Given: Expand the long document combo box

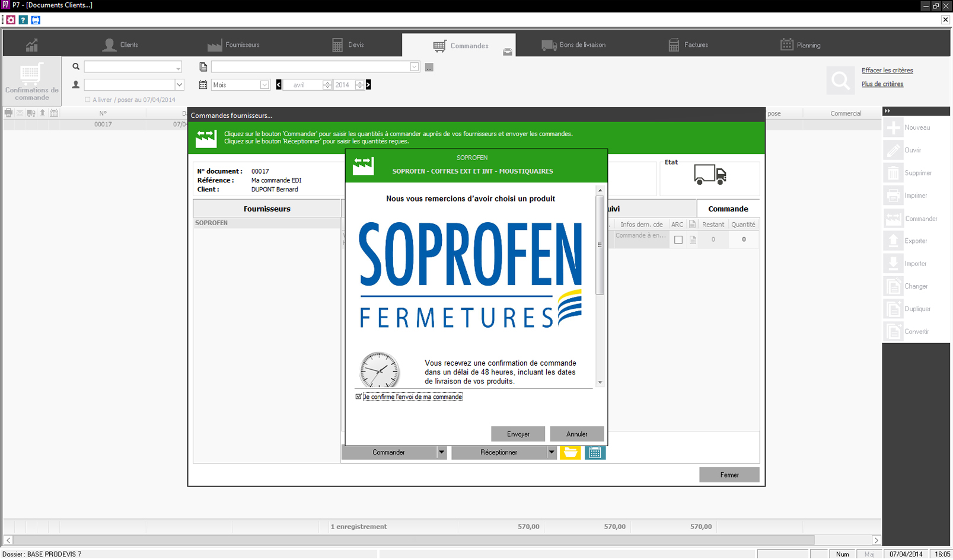Looking at the screenshot, I should pos(415,67).
